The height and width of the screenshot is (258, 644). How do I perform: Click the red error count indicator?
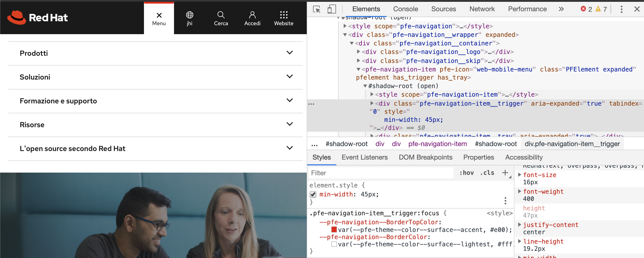[x=586, y=9]
